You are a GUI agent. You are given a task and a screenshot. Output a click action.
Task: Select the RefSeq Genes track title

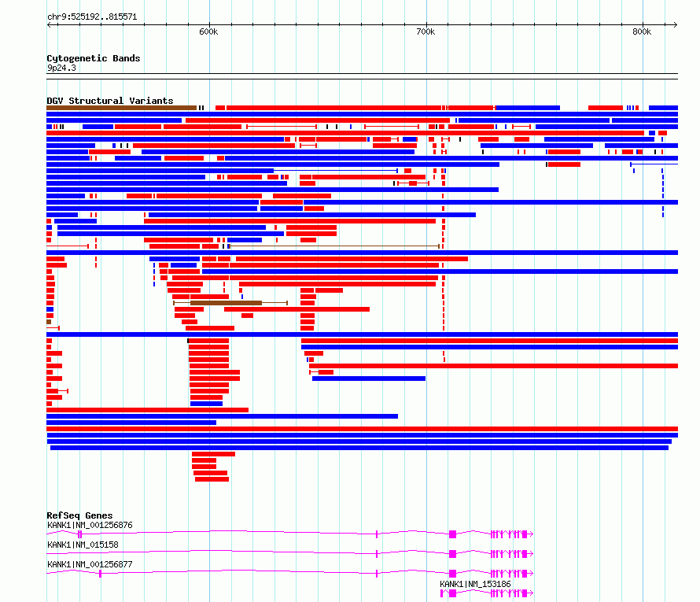point(79,515)
